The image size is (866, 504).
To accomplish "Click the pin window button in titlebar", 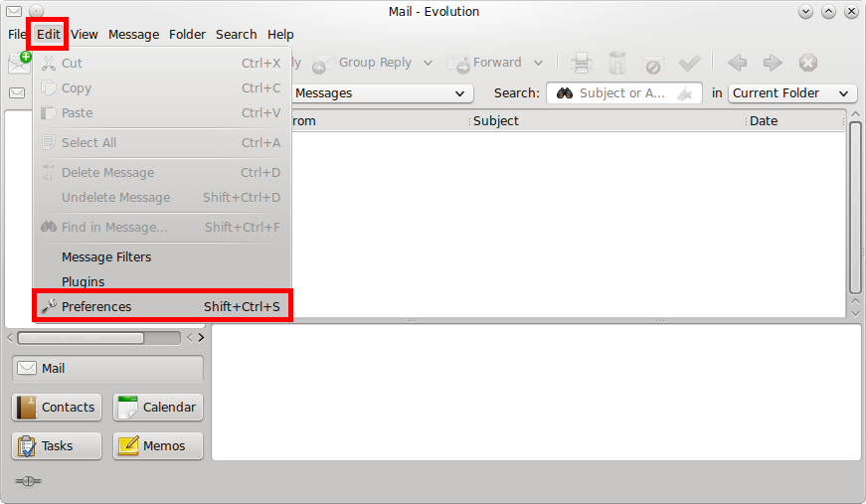I will tap(36, 11).
